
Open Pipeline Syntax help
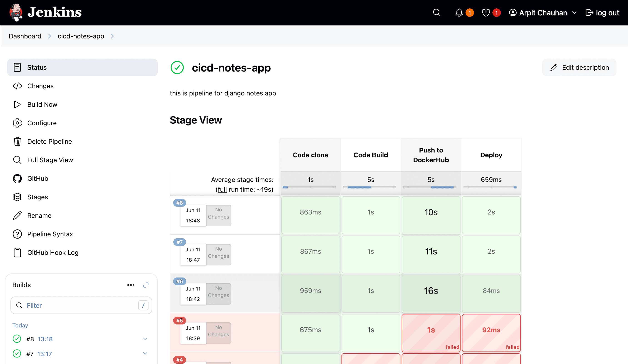[x=50, y=234]
